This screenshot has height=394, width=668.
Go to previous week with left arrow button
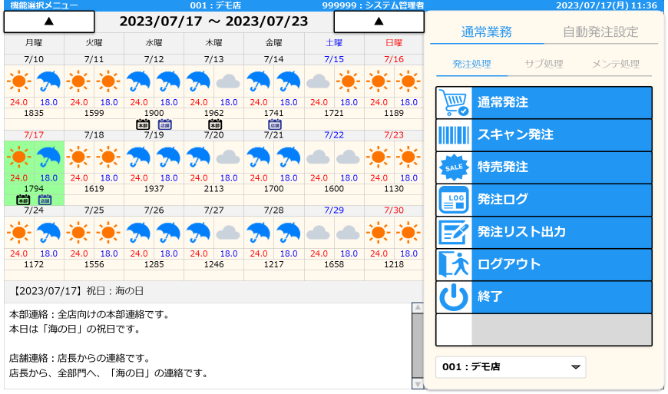(49, 21)
